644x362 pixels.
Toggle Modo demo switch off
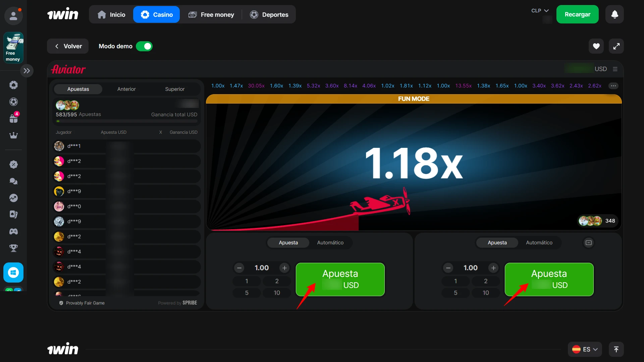tap(144, 46)
